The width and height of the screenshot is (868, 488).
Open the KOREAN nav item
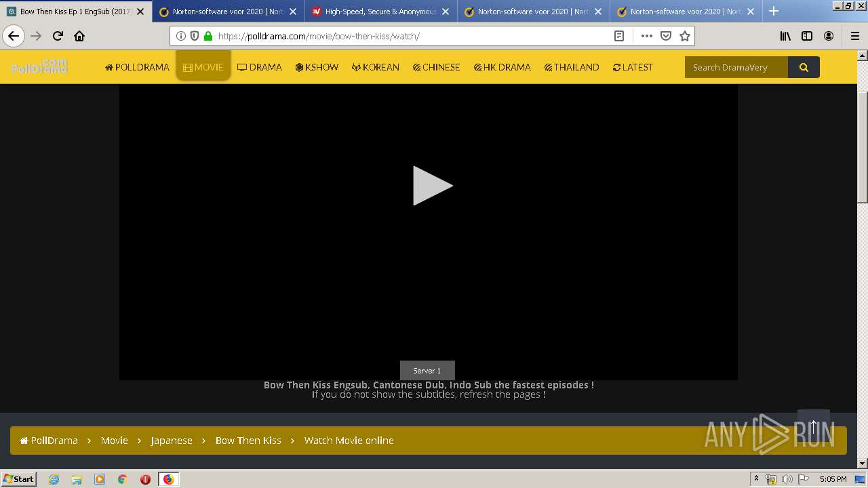coord(376,67)
